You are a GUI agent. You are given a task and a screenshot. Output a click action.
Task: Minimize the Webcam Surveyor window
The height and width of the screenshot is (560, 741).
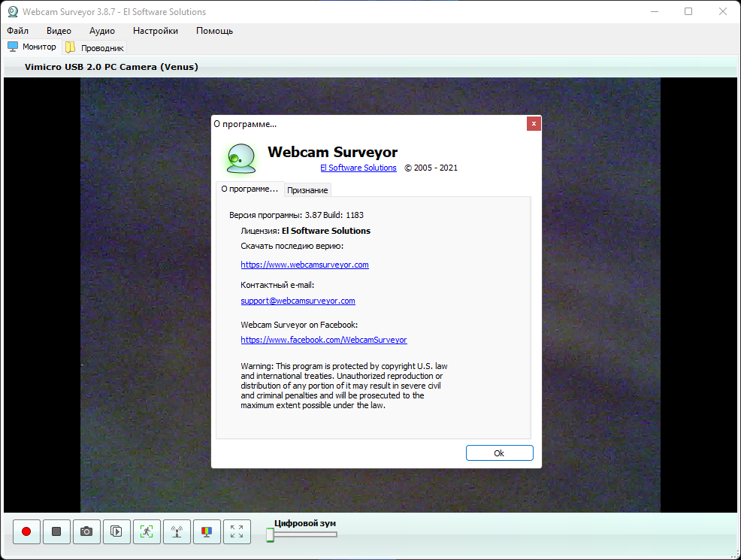coord(655,11)
